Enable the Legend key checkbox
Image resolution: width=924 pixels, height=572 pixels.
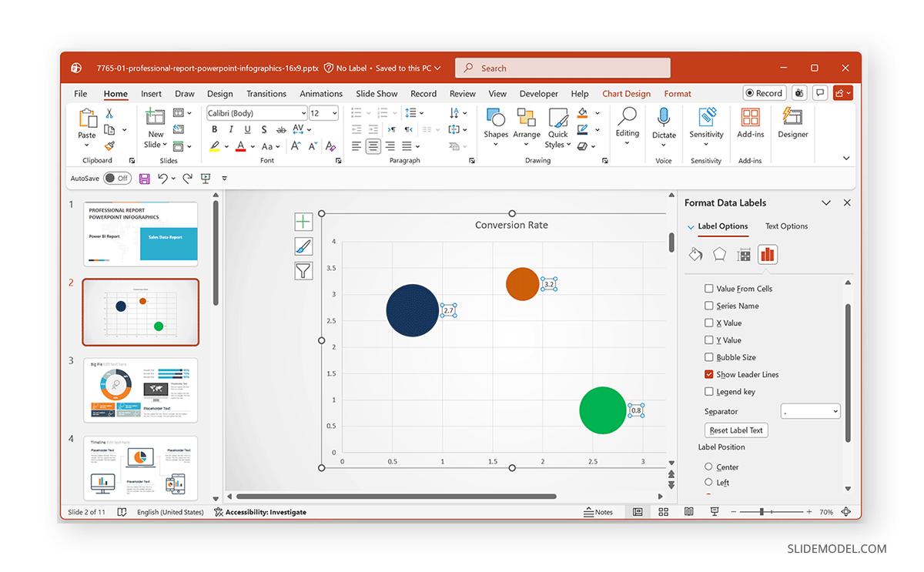[709, 392]
